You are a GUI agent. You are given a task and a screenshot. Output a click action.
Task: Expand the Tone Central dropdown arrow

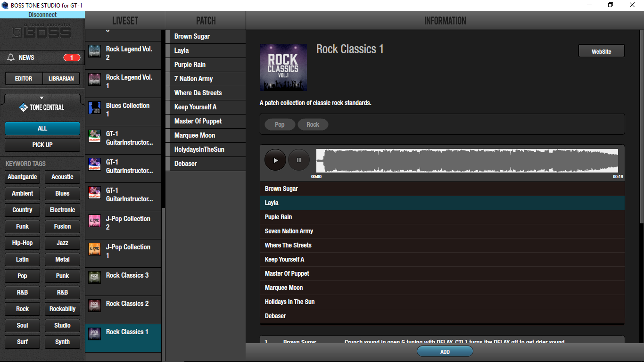42,98
